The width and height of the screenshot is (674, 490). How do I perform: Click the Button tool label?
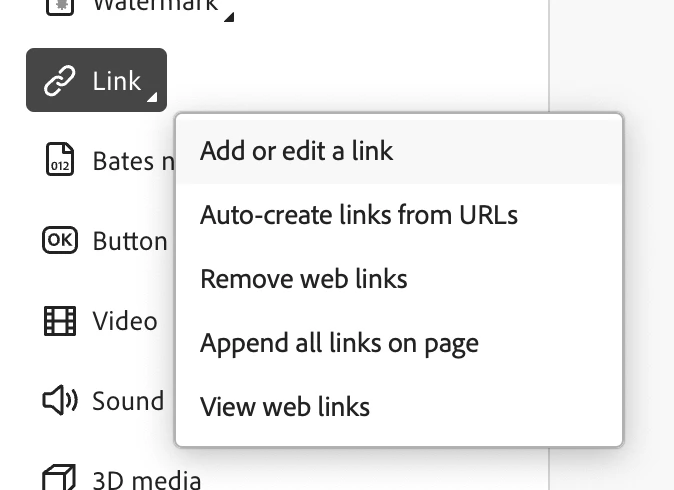coord(130,241)
